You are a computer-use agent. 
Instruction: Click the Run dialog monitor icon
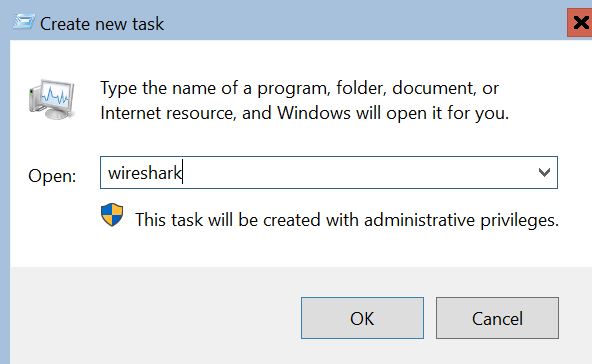point(52,99)
